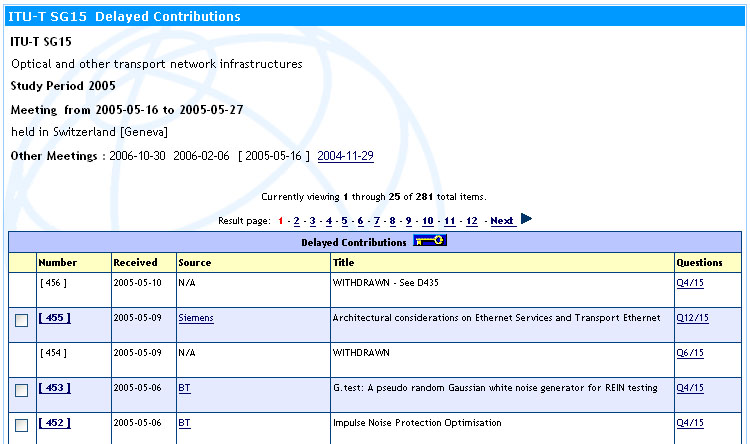This screenshot has height=444, width=750.
Task: Open contribution number 452
Action: [55, 423]
